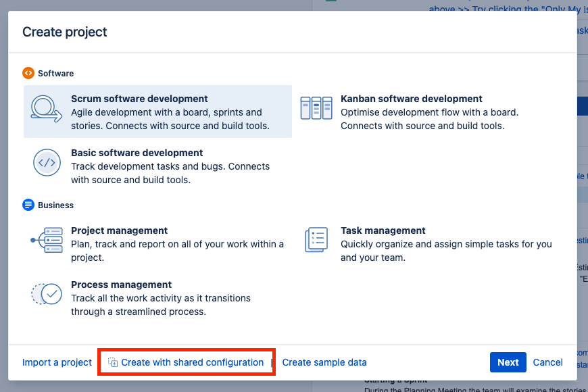Screen dimensions: 588x392
Task: Pick Process management title
Action: 121,285
